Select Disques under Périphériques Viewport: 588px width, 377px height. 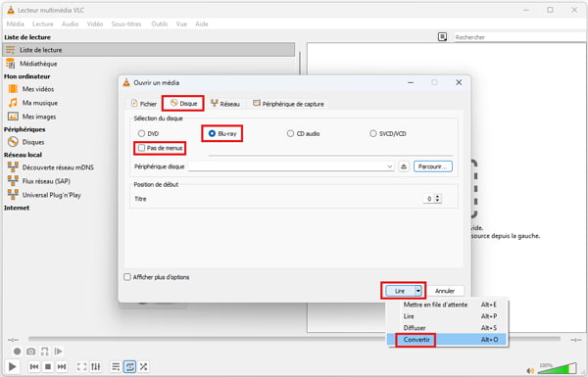[33, 142]
